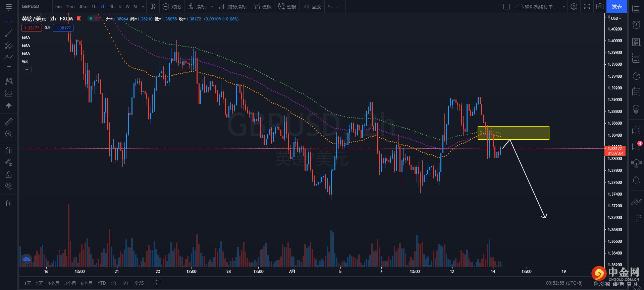Activate the zoom in tool
The width and height of the screenshot is (644, 290).
tap(9, 134)
